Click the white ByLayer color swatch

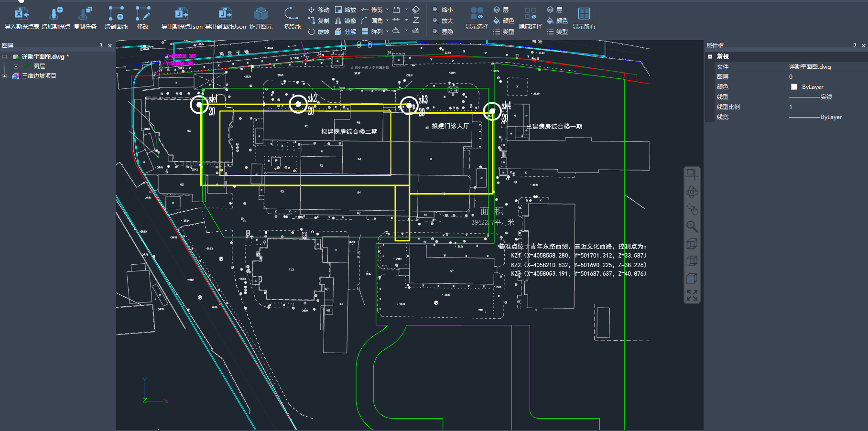(794, 87)
